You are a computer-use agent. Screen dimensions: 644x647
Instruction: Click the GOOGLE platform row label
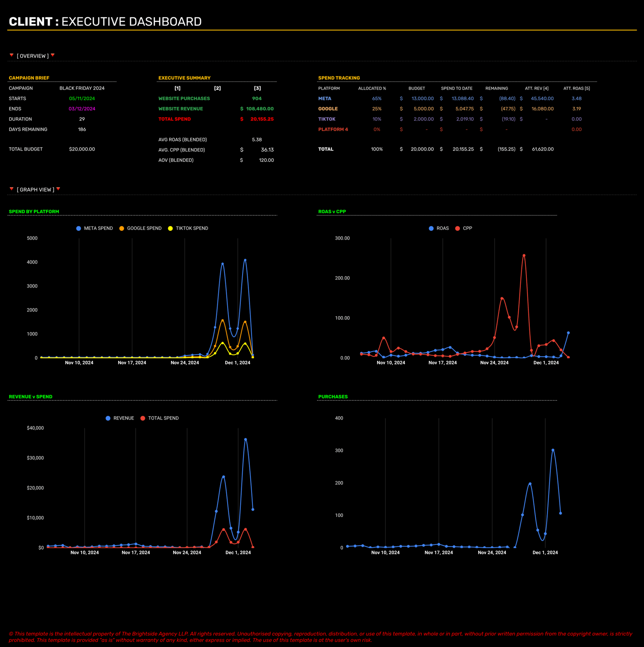(x=328, y=109)
